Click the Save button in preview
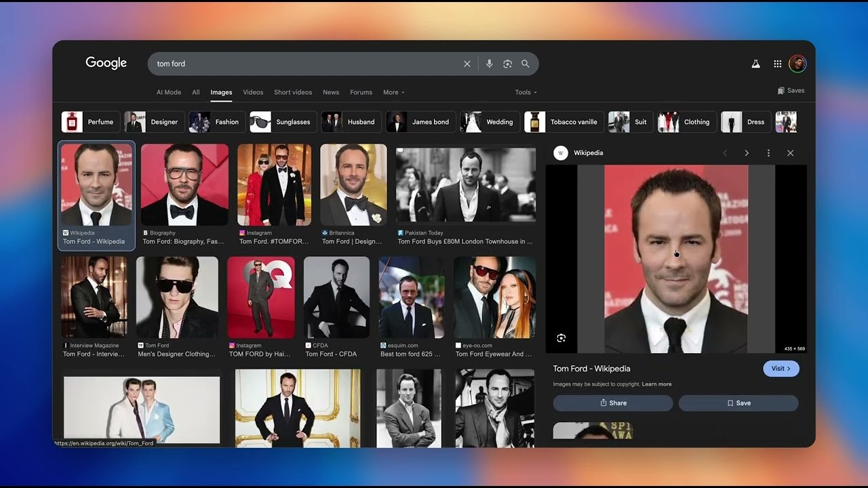 click(x=738, y=403)
